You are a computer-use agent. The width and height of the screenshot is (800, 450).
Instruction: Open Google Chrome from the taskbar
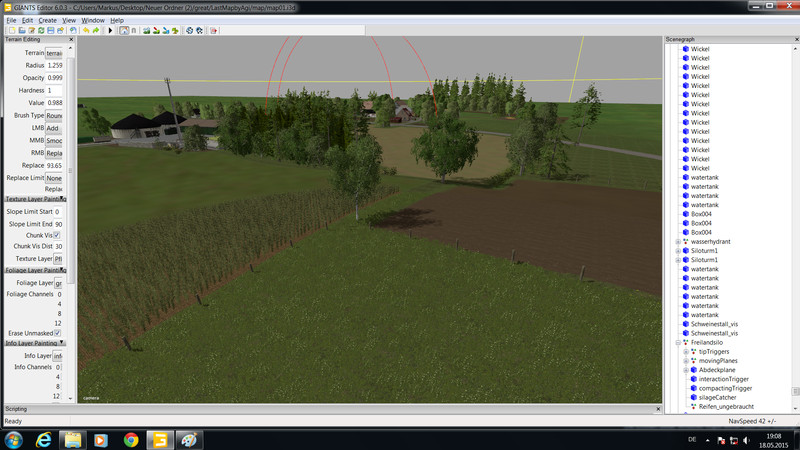coord(130,439)
